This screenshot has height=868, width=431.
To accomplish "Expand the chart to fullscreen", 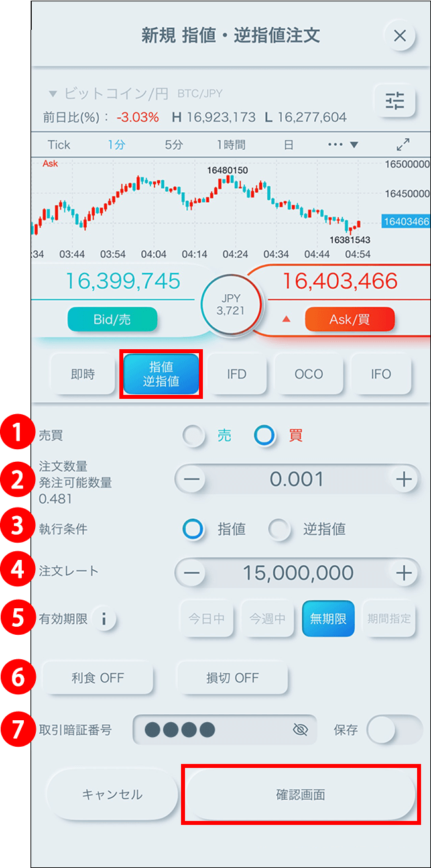I will (x=403, y=144).
